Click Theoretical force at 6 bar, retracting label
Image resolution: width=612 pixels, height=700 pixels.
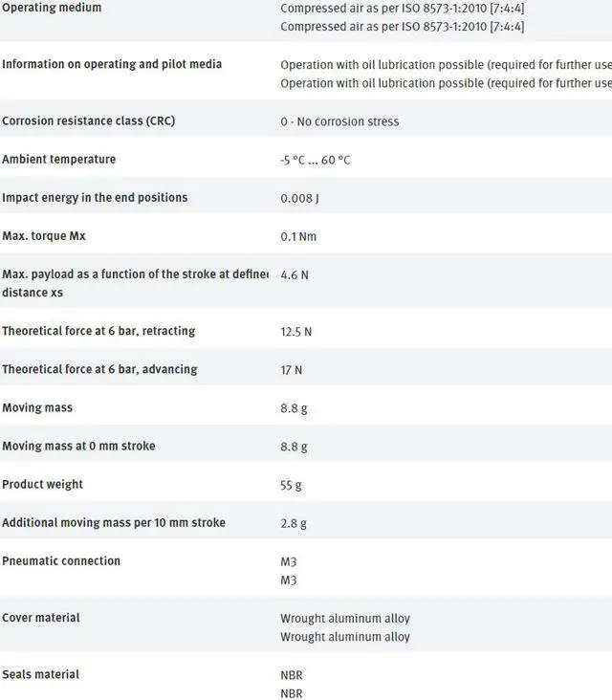(x=98, y=331)
